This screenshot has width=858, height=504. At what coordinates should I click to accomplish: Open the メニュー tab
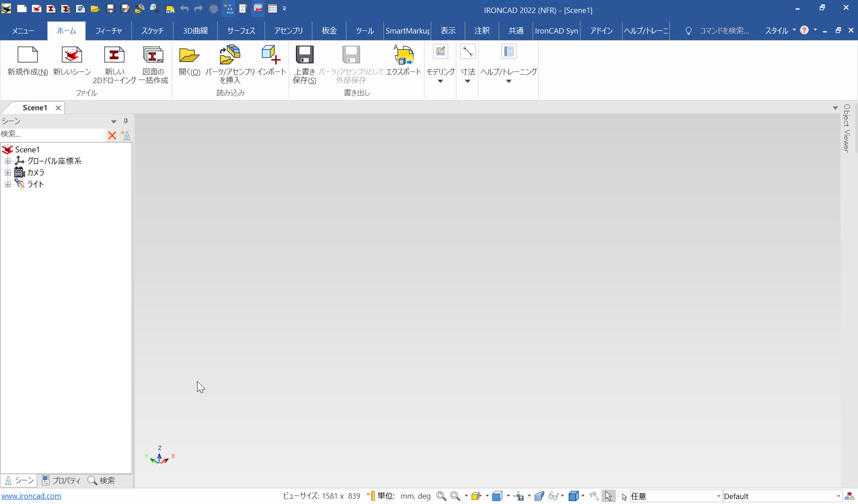[x=23, y=31]
